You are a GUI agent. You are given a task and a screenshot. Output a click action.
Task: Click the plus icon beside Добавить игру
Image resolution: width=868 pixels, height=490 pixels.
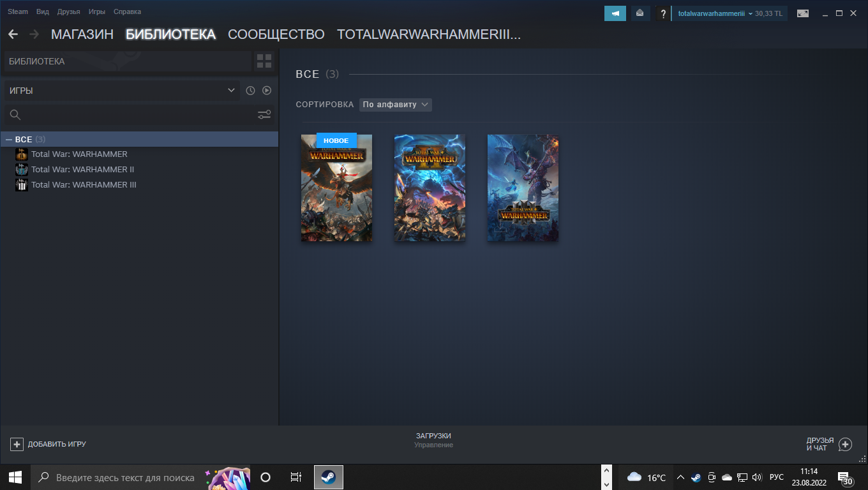click(17, 444)
